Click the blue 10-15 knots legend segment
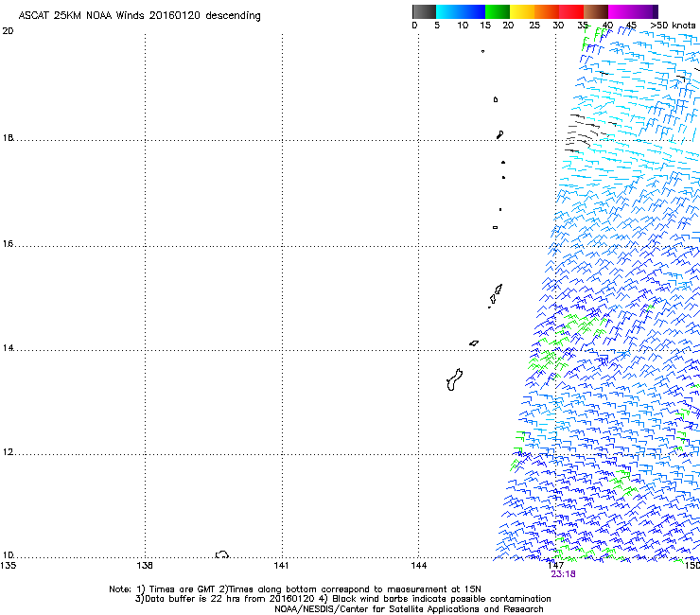Viewport: 700px width, 615px height. click(x=473, y=11)
